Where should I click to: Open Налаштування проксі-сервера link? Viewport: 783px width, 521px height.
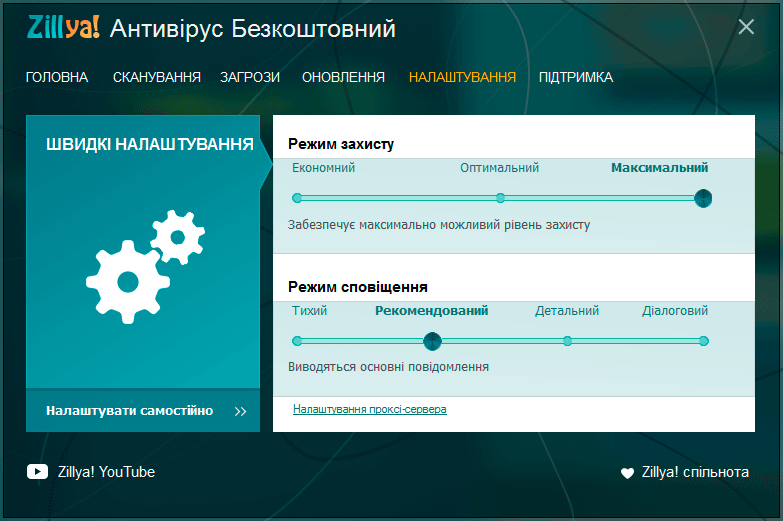tap(369, 409)
